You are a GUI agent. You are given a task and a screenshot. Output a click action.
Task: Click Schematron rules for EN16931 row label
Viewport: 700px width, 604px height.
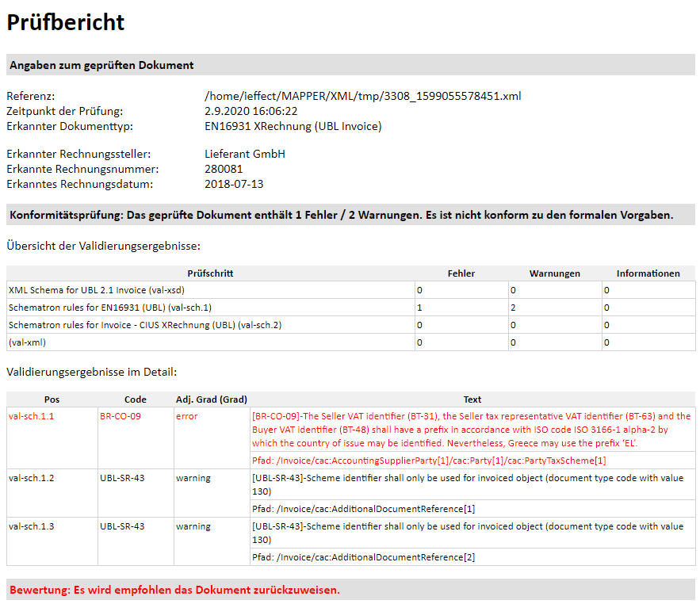point(109,308)
